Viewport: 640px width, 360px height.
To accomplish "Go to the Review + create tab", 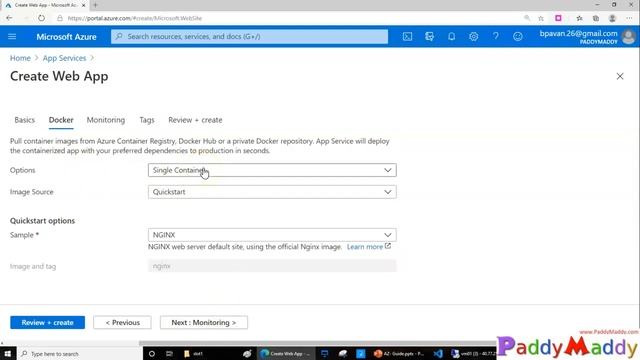I will (195, 120).
